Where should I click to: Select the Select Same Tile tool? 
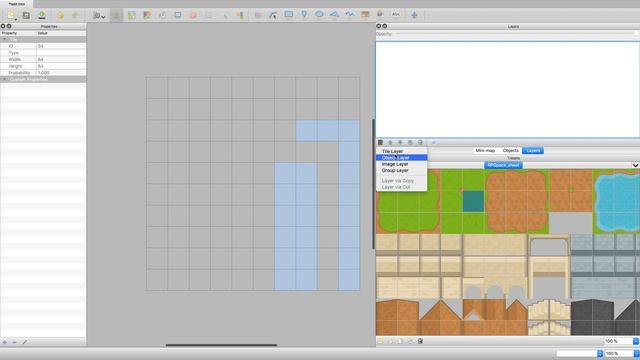click(x=240, y=16)
